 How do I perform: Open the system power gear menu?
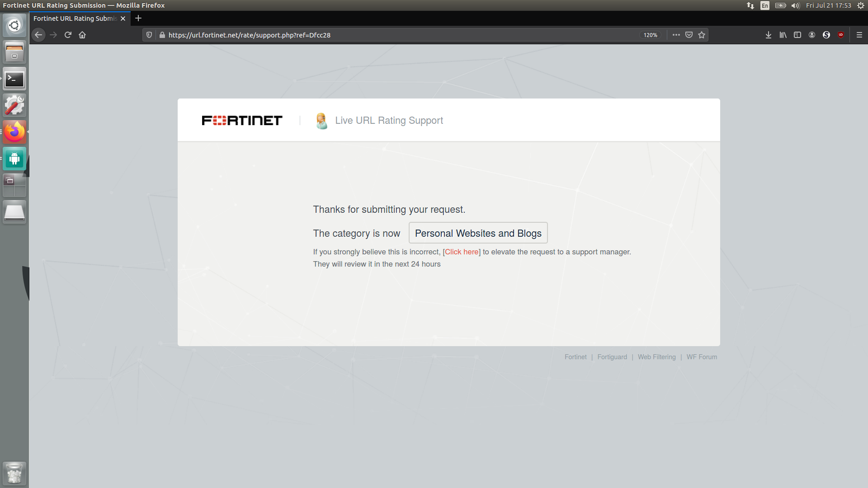pos(861,5)
